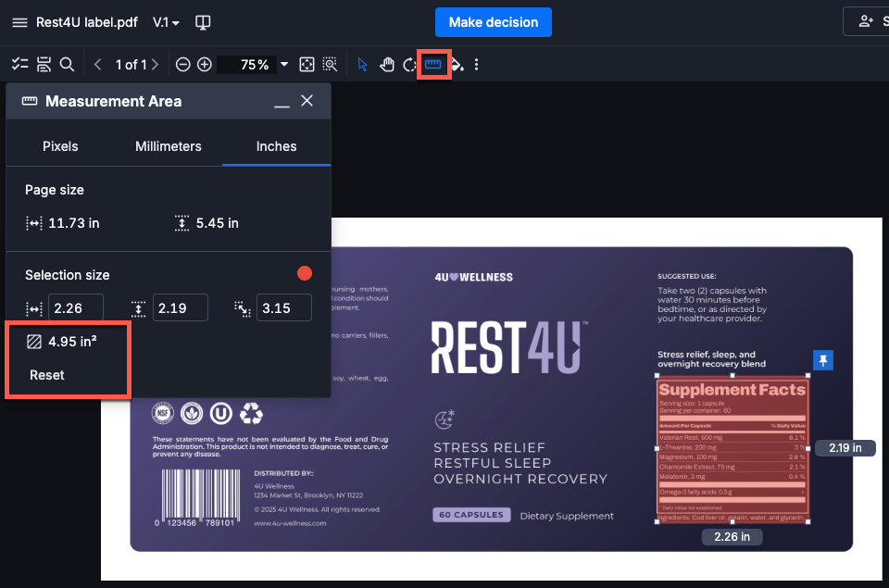Select the hand pan tool
This screenshot has height=588, width=889.
pos(387,65)
